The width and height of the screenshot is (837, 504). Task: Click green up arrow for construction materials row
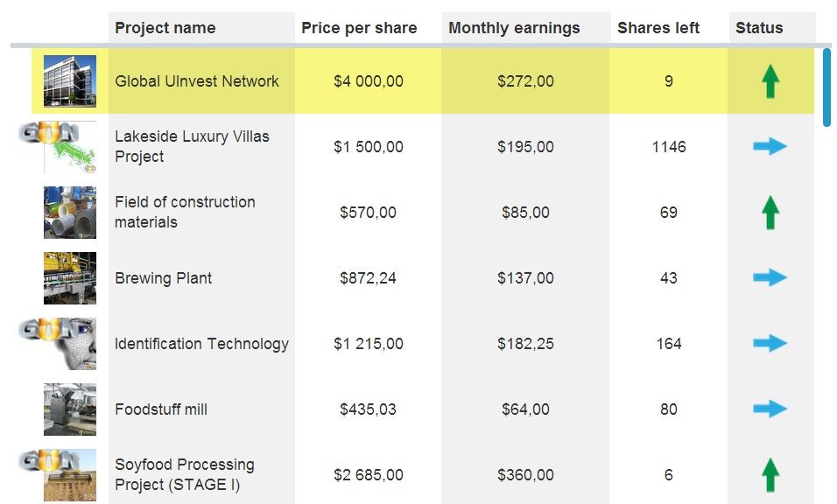point(770,213)
